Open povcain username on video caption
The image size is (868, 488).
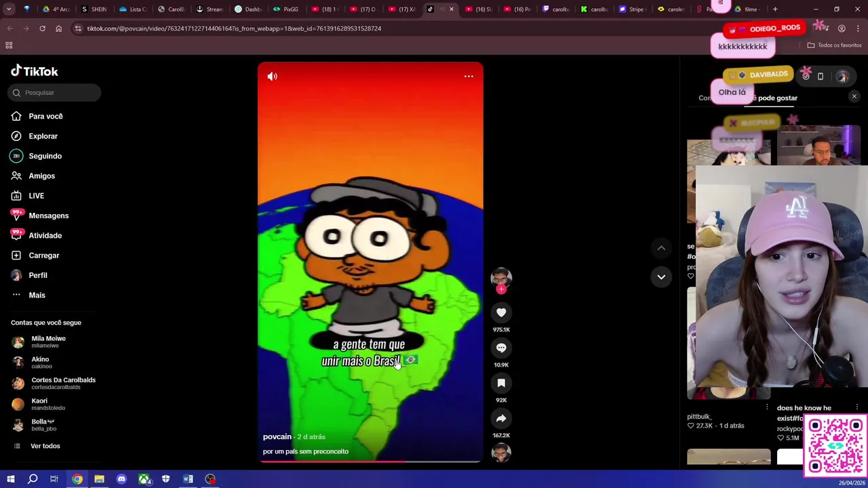coord(277,436)
